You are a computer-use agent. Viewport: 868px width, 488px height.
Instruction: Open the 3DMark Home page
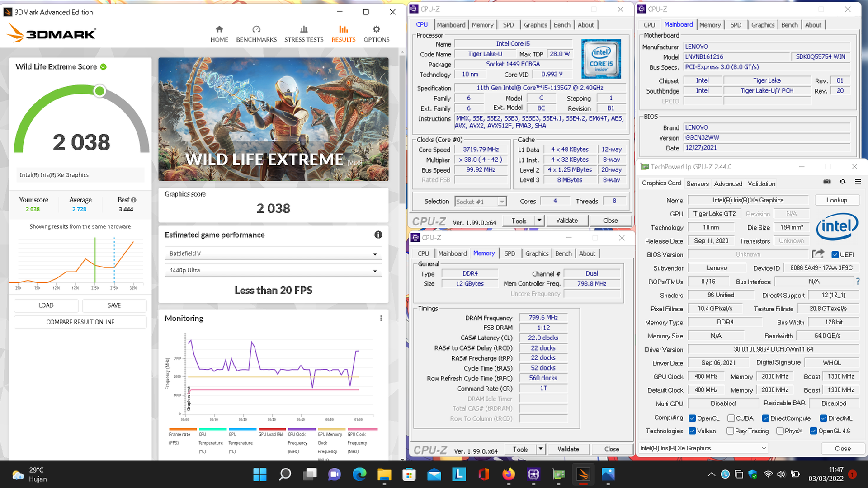tap(219, 34)
